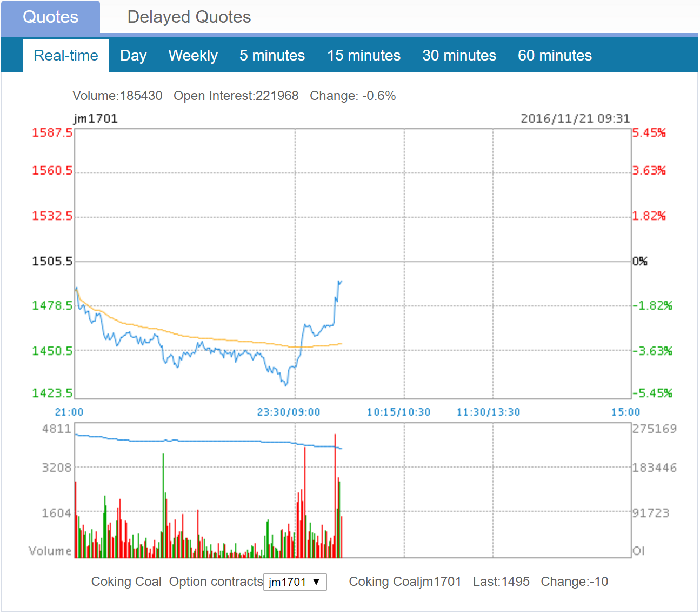The image size is (700, 614).
Task: Click the Volume:185430 statistic text
Action: pos(117,96)
